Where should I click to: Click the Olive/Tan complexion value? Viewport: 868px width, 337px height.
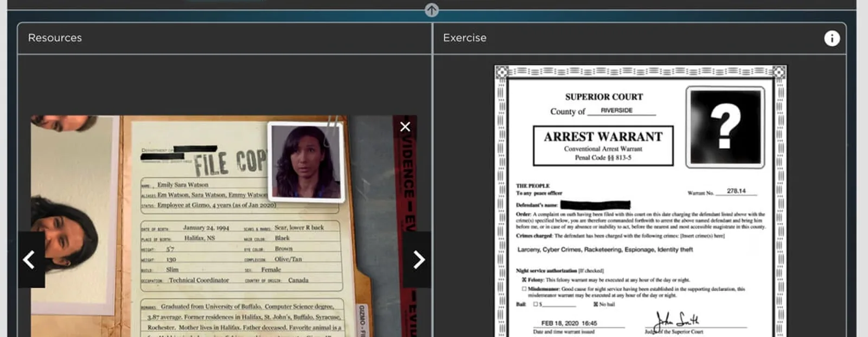point(288,259)
